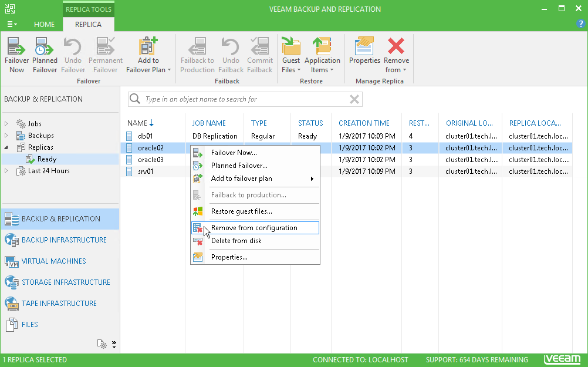The width and height of the screenshot is (588, 367).
Task: Click the magnifier search icon
Action: [134, 99]
